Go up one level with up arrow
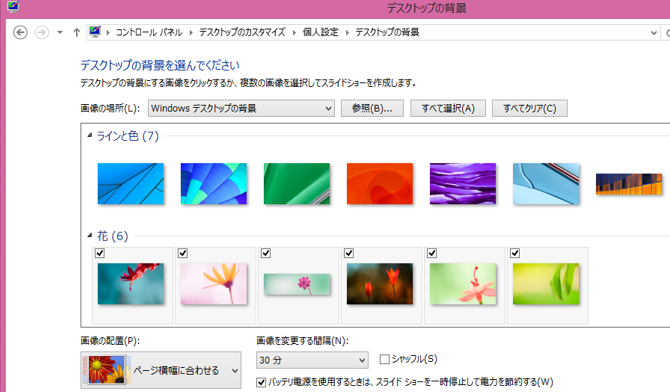670x392 pixels. 76,32
